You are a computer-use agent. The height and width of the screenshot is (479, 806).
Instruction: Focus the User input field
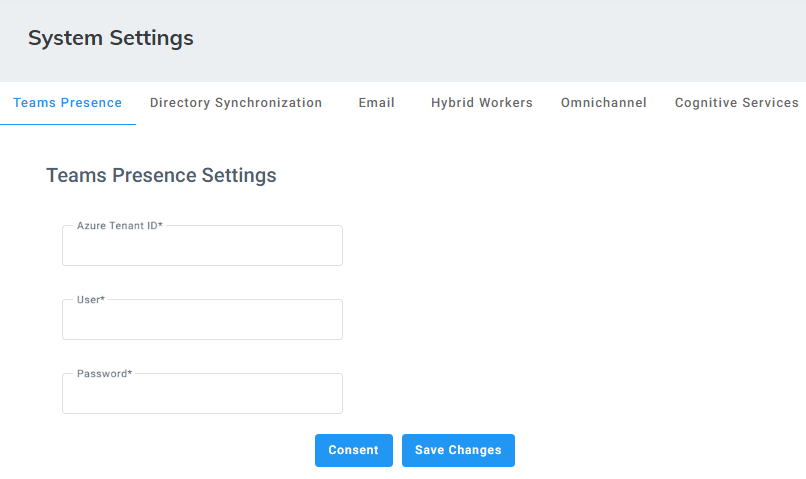click(202, 321)
